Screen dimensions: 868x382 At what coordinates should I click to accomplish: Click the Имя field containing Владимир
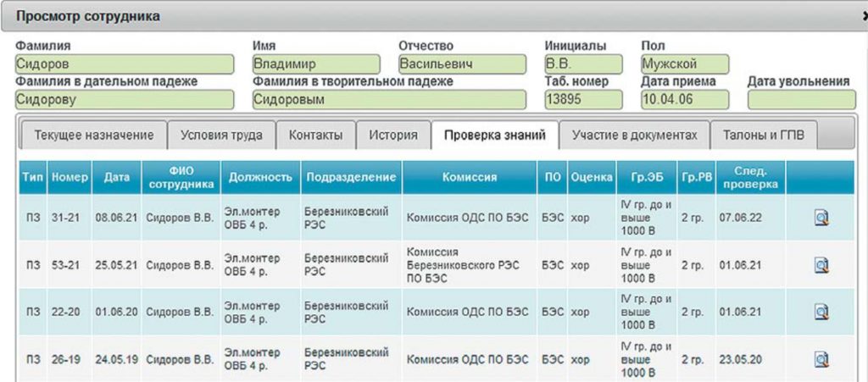tap(316, 64)
